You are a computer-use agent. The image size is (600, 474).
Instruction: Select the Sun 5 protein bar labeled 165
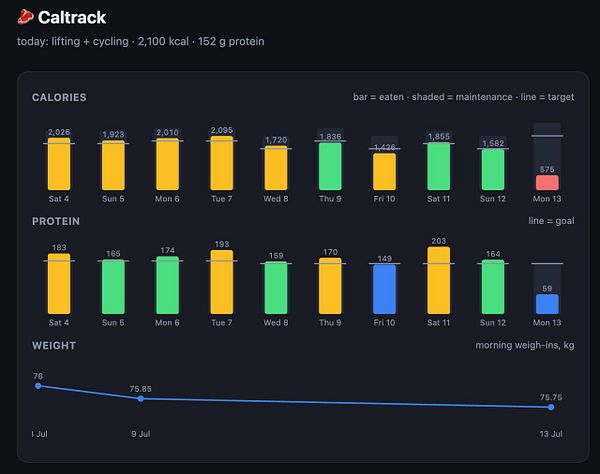(x=113, y=287)
